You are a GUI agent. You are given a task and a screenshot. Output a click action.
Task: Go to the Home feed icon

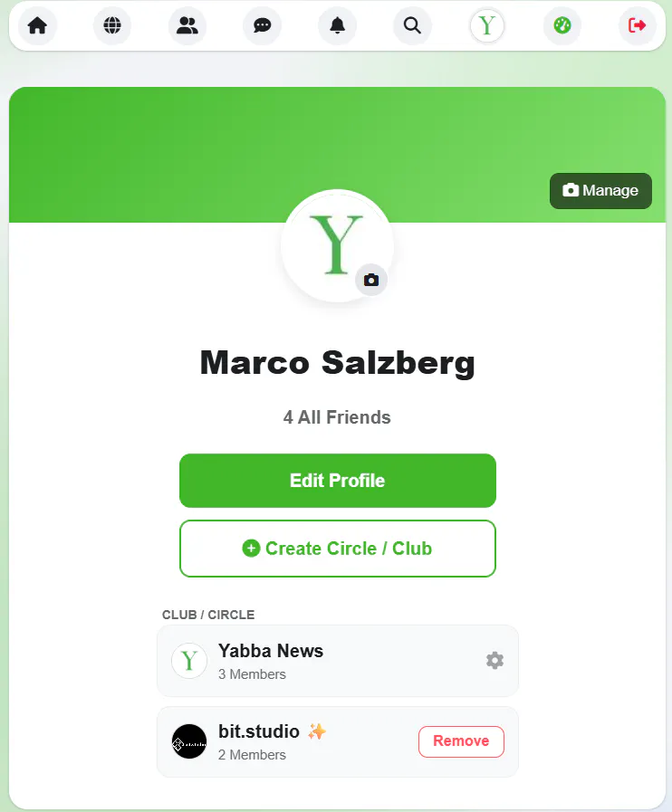point(37,25)
